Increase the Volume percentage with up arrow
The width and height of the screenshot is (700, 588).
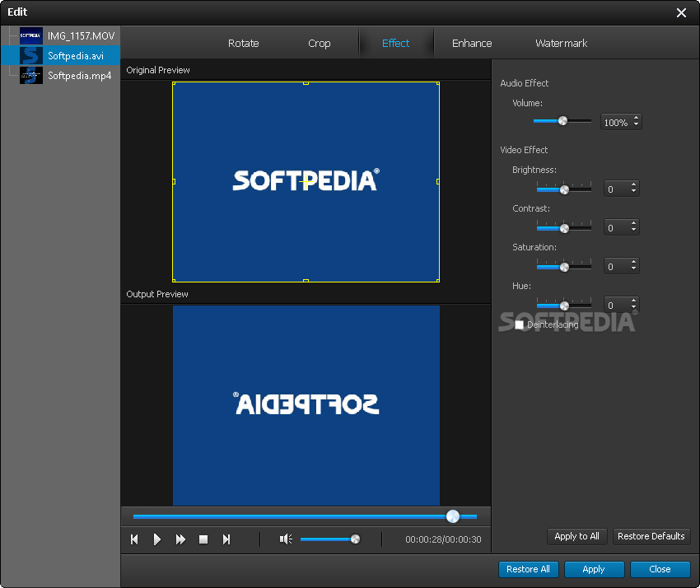[636, 119]
